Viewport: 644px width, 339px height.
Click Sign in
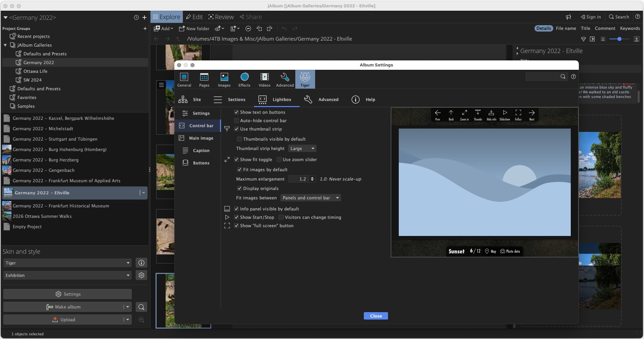point(590,17)
